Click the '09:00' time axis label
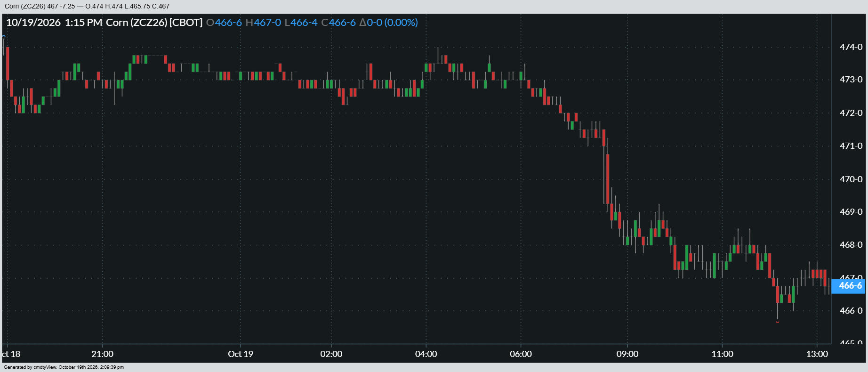The height and width of the screenshot is (372, 868). click(x=627, y=354)
